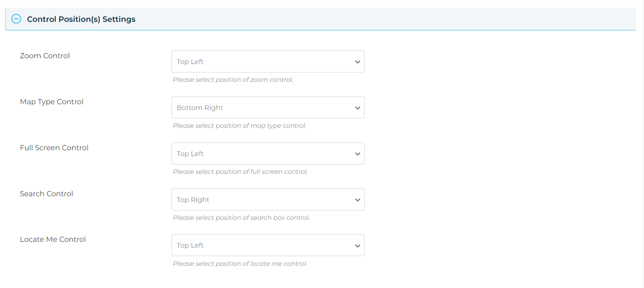The width and height of the screenshot is (644, 288).
Task: Click the chevron arrow in Full Screen select
Action: pyautogui.click(x=357, y=154)
